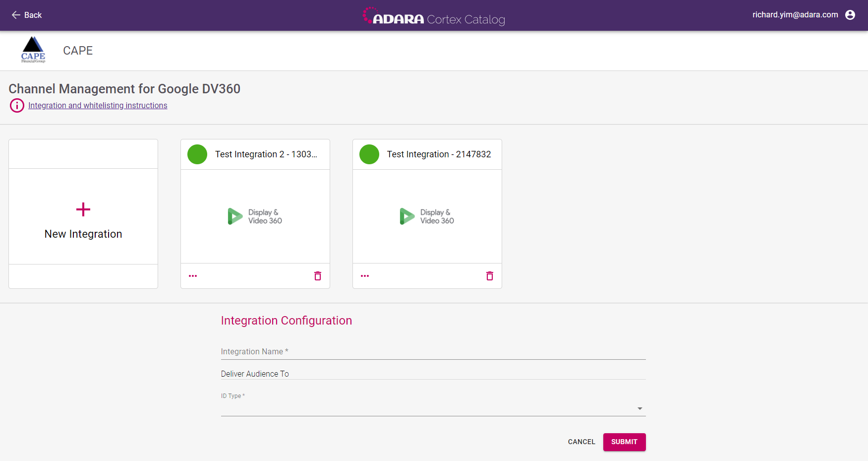Viewport: 868px width, 461px height.
Task: Click the Test Integration 2 - 1303... title
Action: coord(266,154)
